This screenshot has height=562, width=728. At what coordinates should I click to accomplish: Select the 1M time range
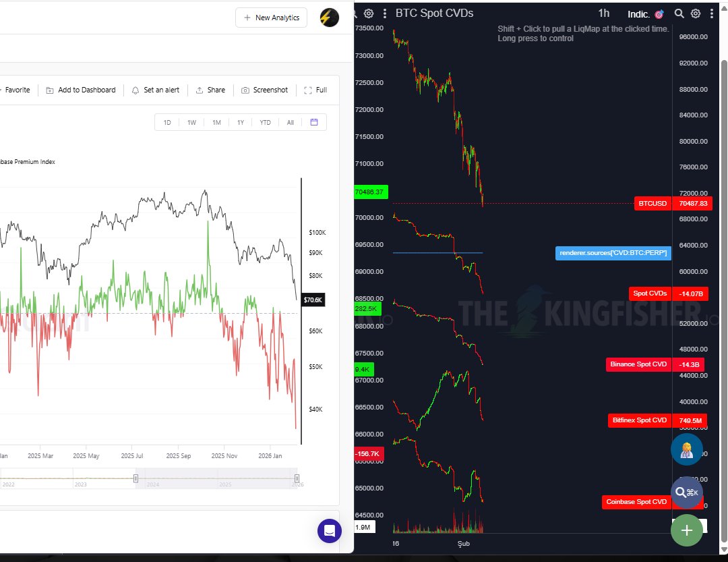(x=216, y=123)
